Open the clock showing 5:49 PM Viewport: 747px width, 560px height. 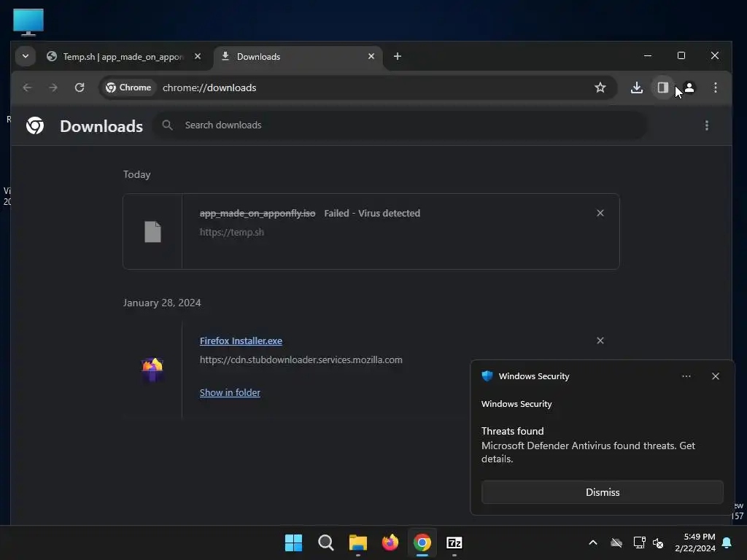point(695,542)
